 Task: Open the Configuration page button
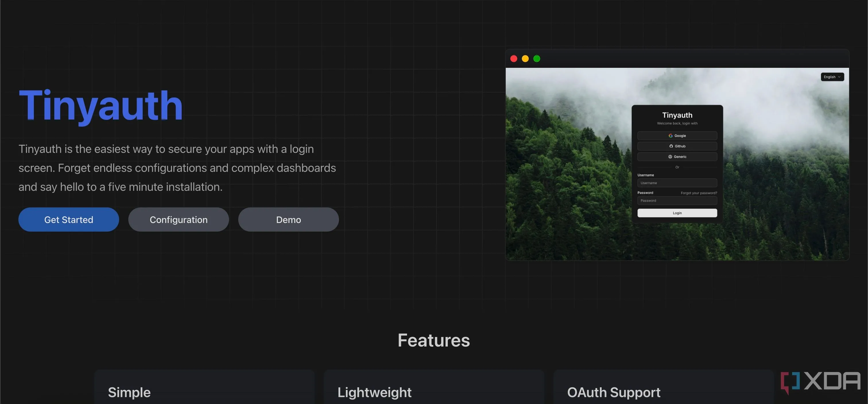coord(179,220)
